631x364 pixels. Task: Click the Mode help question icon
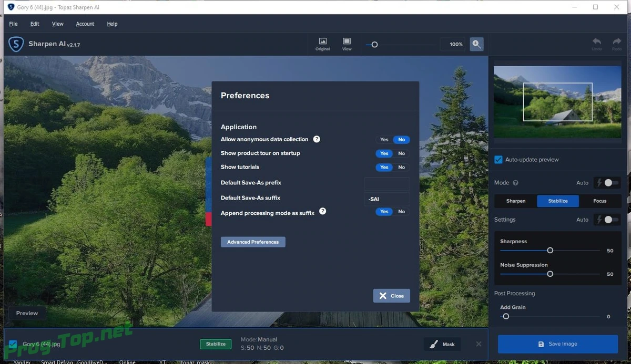[515, 183]
